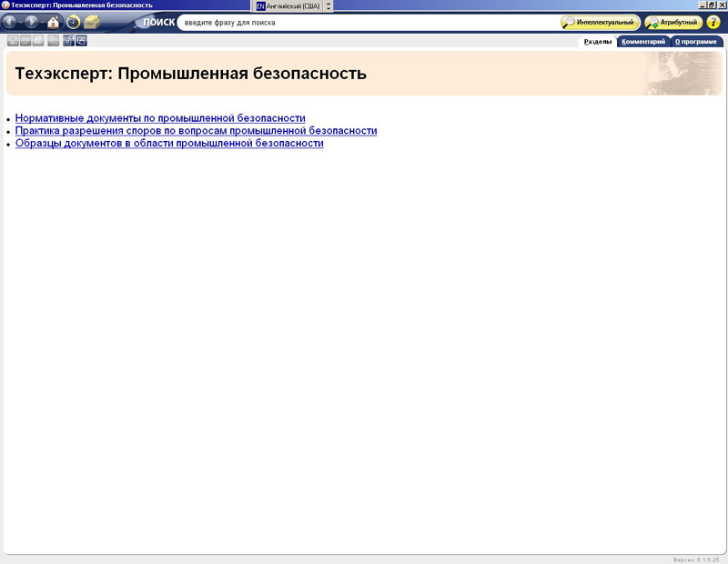Open history via the clock icon
Image resolution: width=728 pixels, height=564 pixels.
point(73,22)
